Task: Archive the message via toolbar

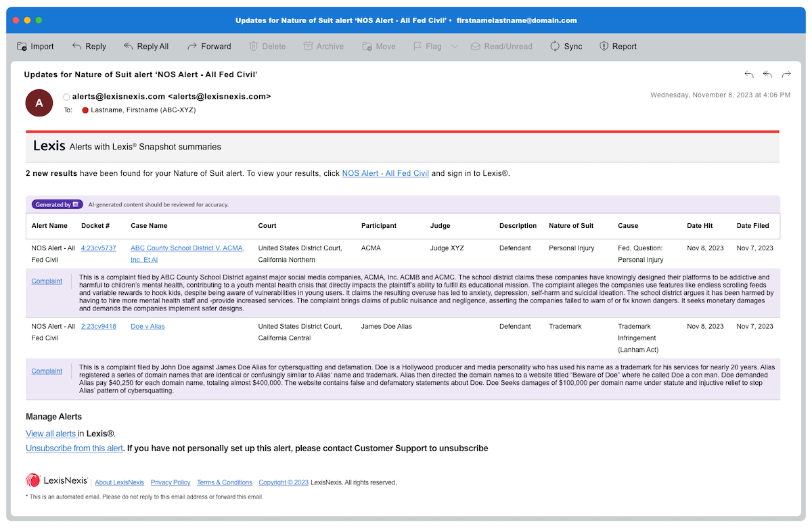Action: point(323,47)
